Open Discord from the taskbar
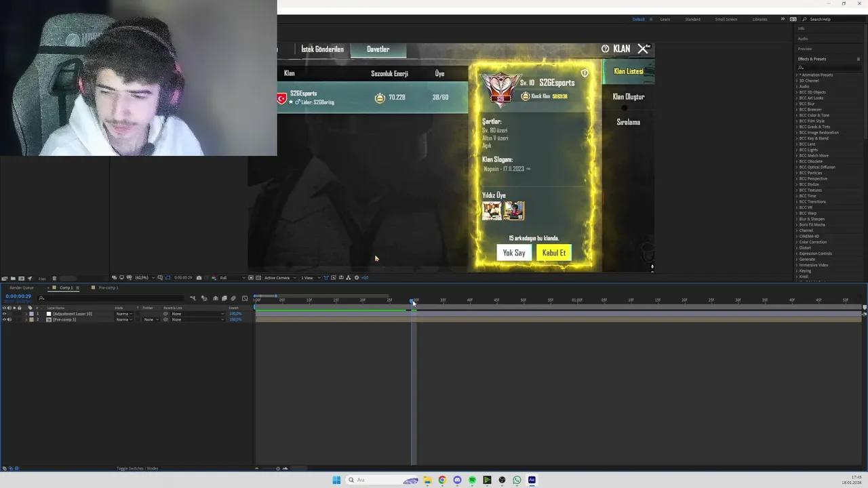This screenshot has width=868, height=488. pos(457,480)
